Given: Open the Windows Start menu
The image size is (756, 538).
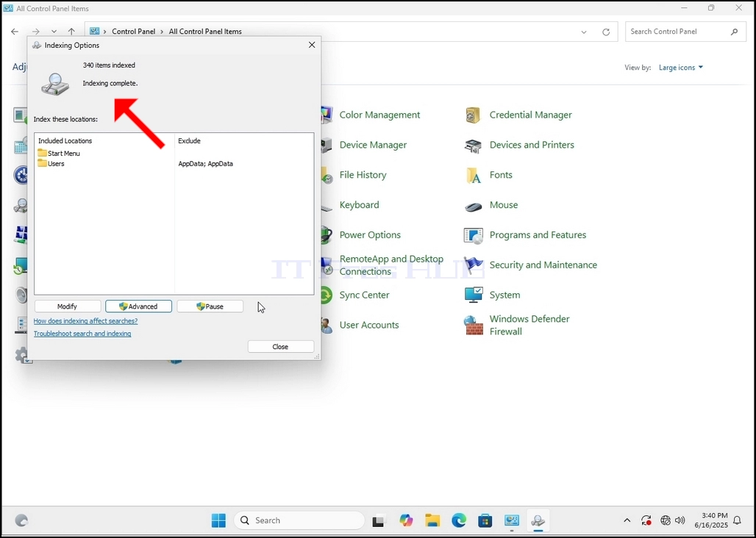Looking at the screenshot, I should point(218,520).
